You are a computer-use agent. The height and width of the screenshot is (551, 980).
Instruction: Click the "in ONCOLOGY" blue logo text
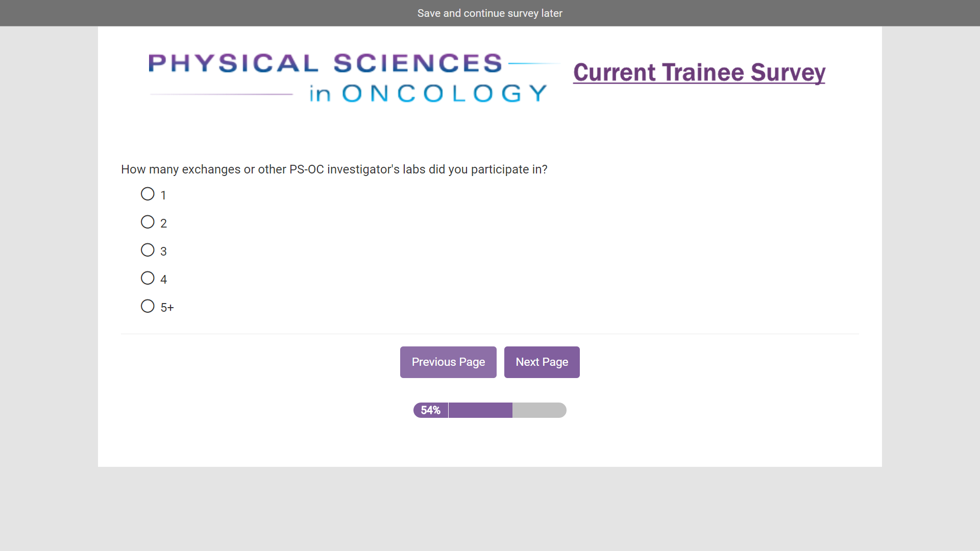coord(428,93)
